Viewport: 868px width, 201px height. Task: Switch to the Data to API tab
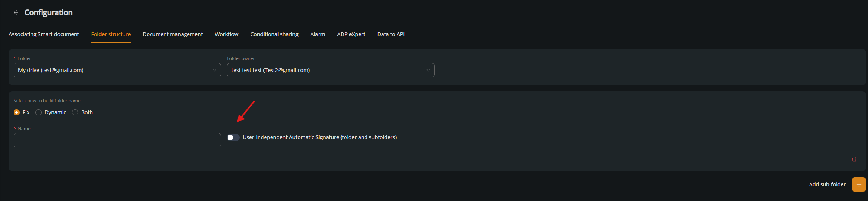391,34
